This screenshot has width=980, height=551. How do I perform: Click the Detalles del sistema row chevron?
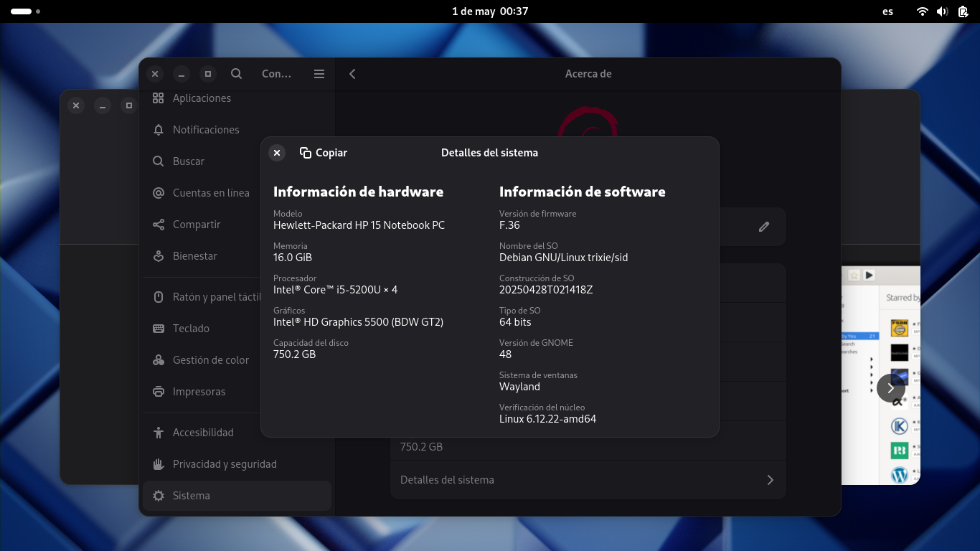click(x=771, y=480)
